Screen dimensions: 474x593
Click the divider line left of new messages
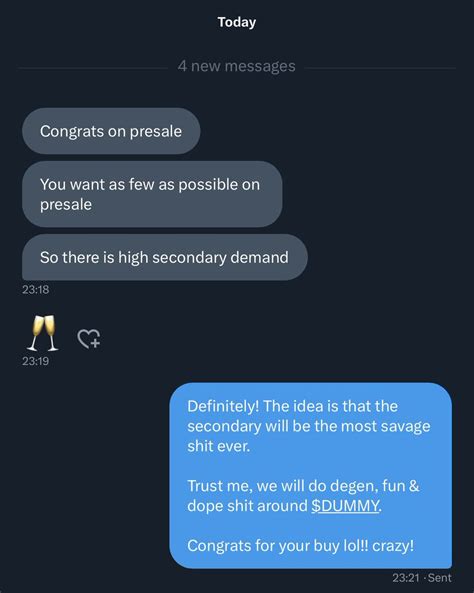pyautogui.click(x=93, y=68)
